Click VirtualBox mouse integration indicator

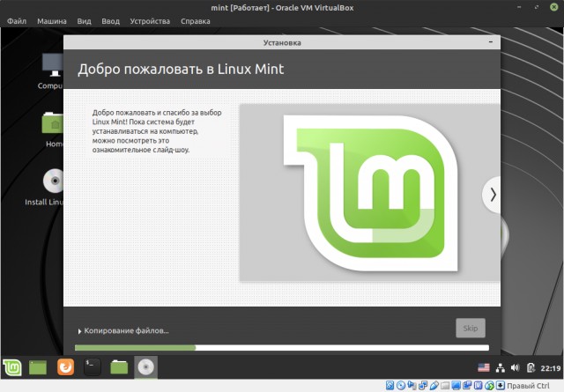pyautogui.click(x=489, y=386)
